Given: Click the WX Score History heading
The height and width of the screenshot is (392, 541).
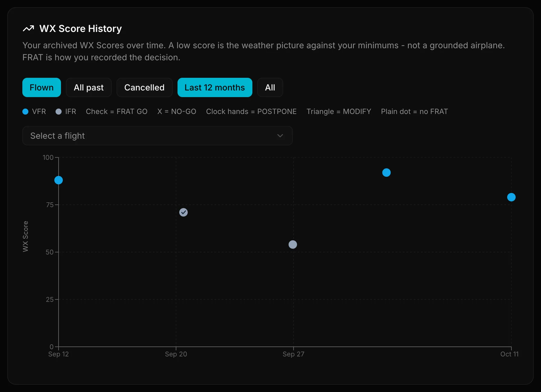Looking at the screenshot, I should coord(81,29).
